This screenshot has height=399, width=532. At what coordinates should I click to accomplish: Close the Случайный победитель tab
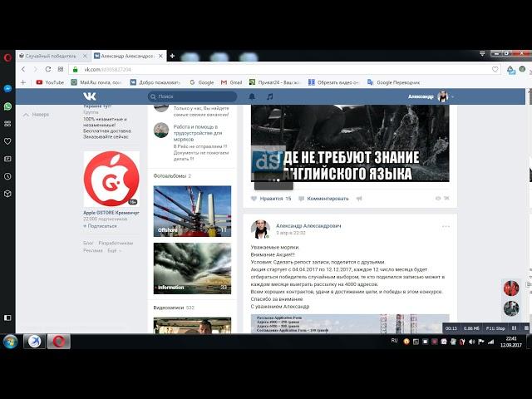85,56
